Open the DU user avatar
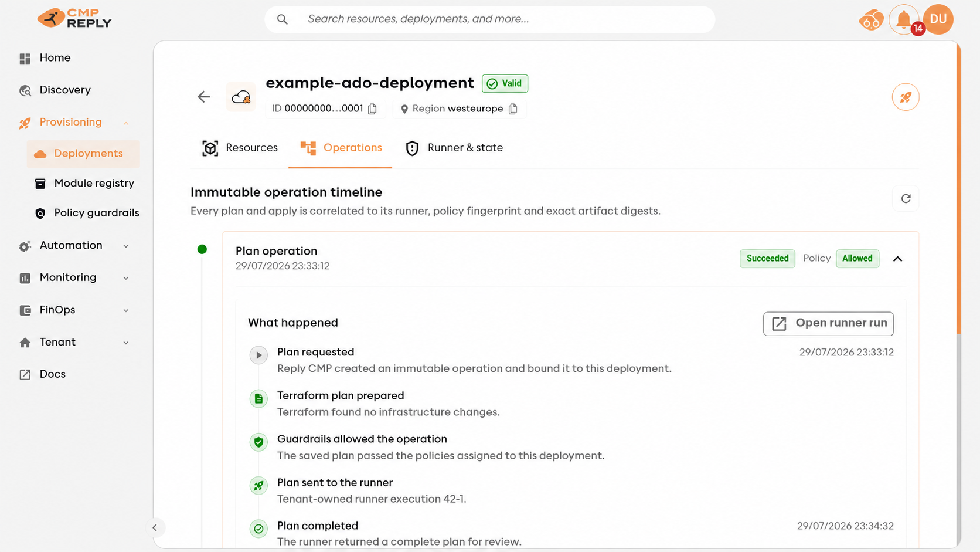This screenshot has height=552, width=980. click(938, 19)
